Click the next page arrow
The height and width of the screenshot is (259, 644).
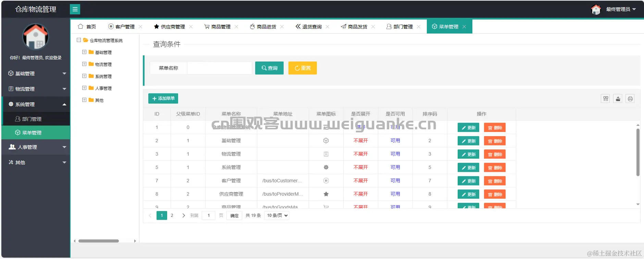(184, 216)
